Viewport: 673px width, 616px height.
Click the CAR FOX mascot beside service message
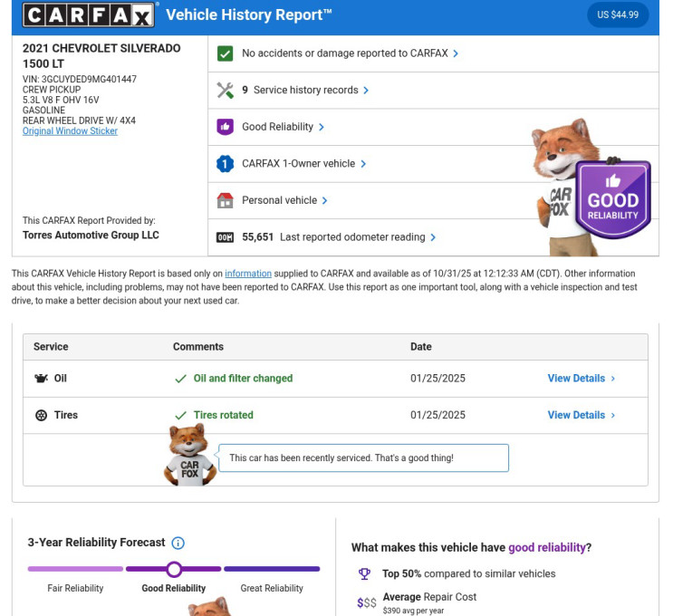tap(189, 456)
